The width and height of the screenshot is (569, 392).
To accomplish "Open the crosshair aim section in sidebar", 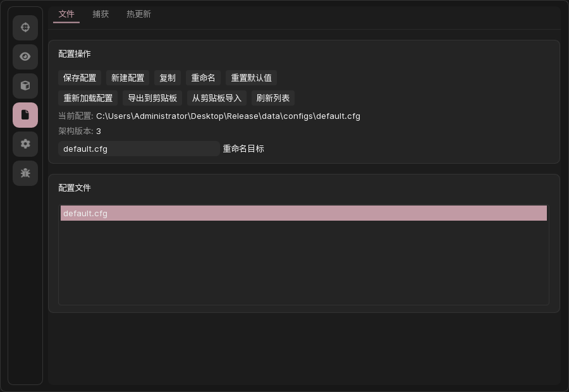I will pos(25,28).
